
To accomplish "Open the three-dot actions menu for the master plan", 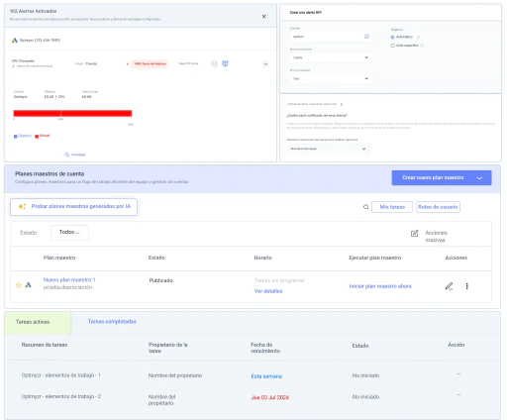I will (x=466, y=286).
